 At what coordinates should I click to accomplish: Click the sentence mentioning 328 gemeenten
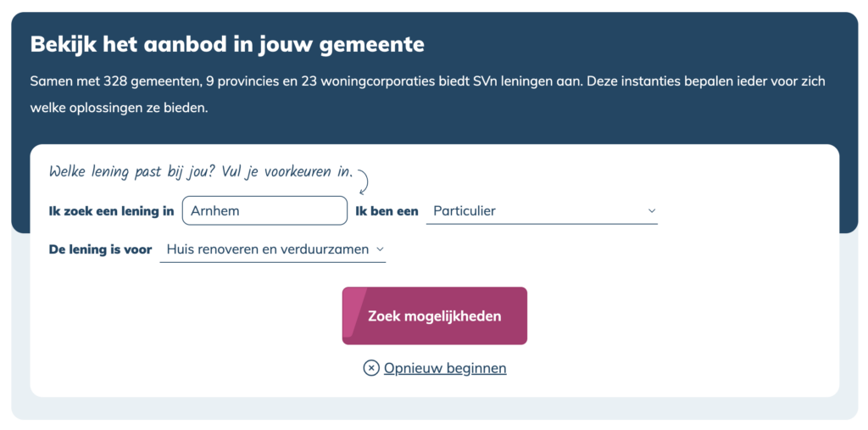(x=427, y=81)
